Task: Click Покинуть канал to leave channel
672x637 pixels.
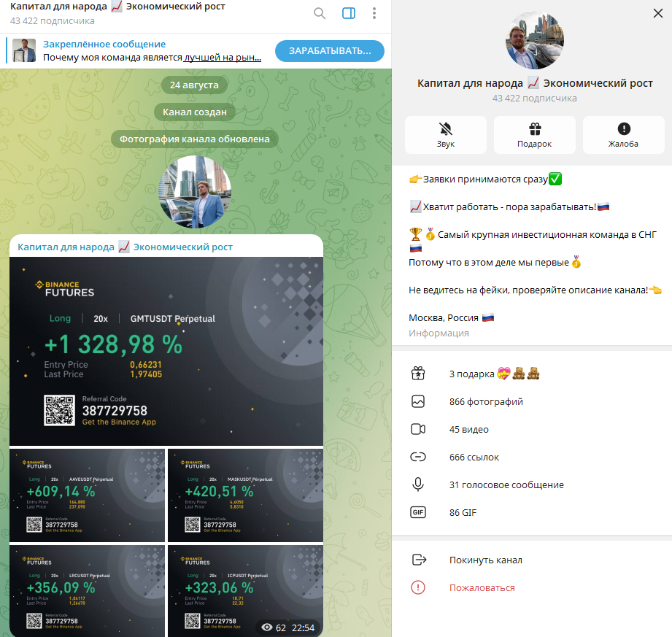Action: [532, 560]
